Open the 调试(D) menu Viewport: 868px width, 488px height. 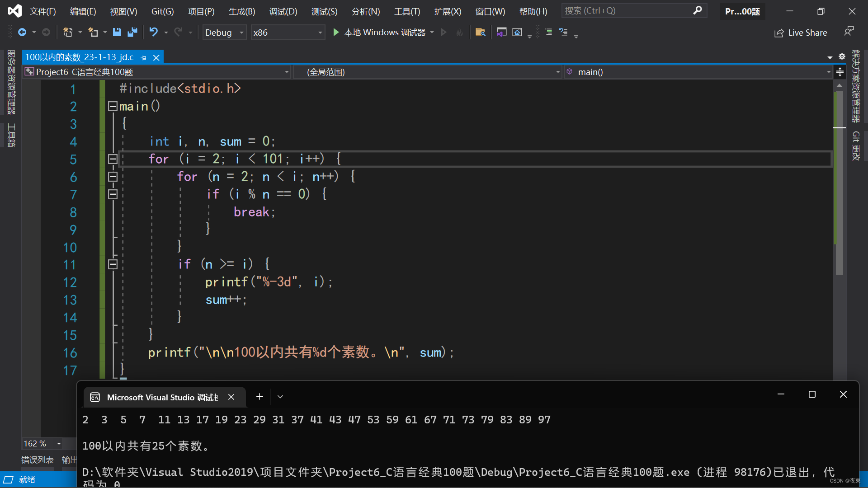tap(283, 11)
